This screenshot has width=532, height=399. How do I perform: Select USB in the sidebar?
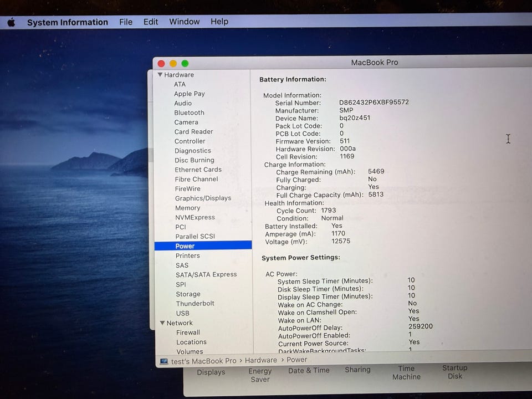(182, 313)
